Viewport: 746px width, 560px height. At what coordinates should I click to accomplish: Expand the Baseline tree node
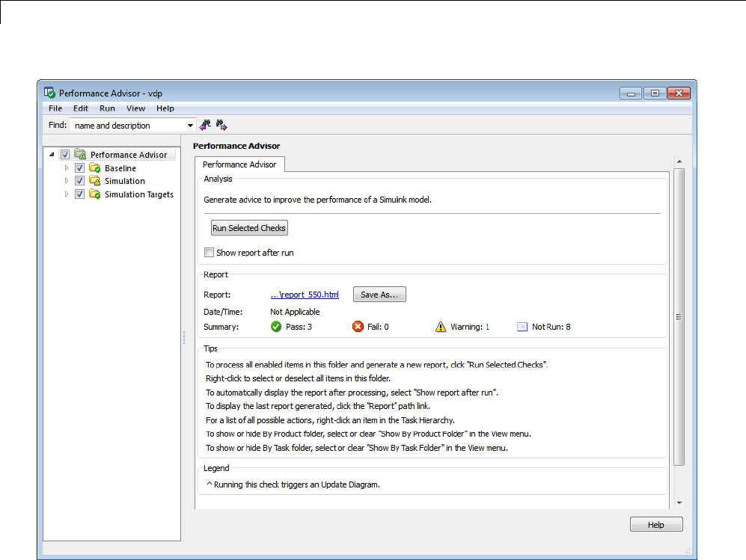(x=67, y=168)
